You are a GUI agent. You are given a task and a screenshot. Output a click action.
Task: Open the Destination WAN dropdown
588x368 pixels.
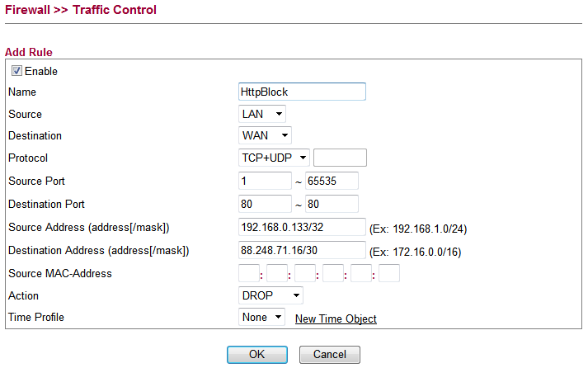coord(265,135)
